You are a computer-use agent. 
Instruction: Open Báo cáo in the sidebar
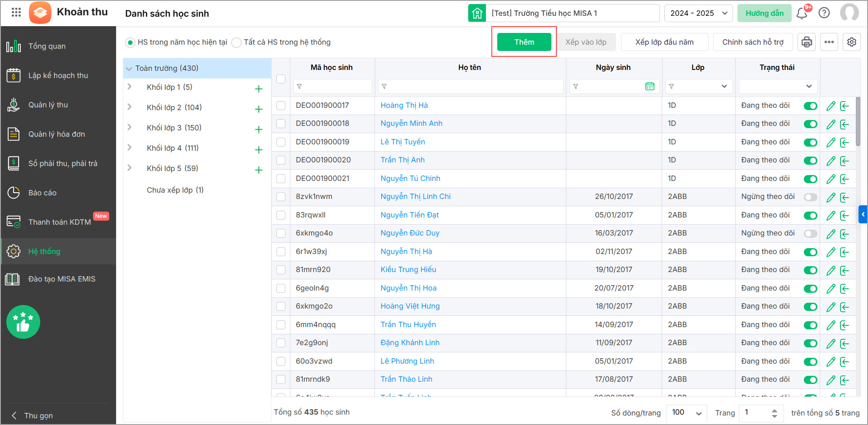click(x=58, y=193)
